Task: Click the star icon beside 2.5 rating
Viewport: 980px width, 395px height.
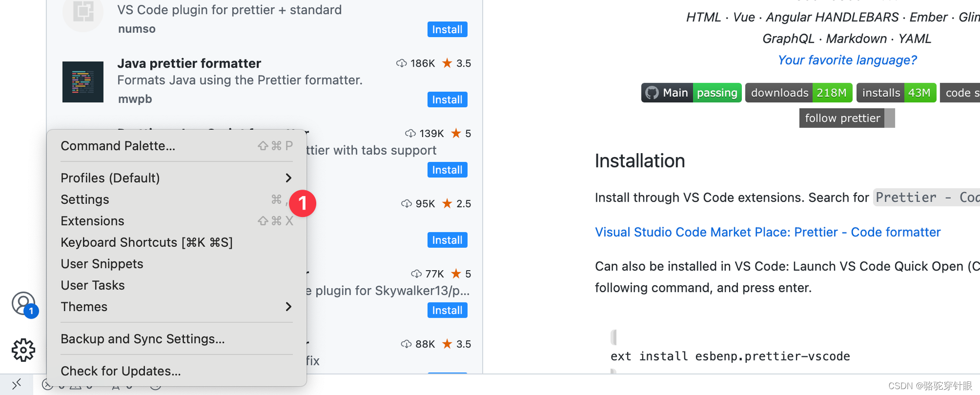Action: [x=447, y=203]
